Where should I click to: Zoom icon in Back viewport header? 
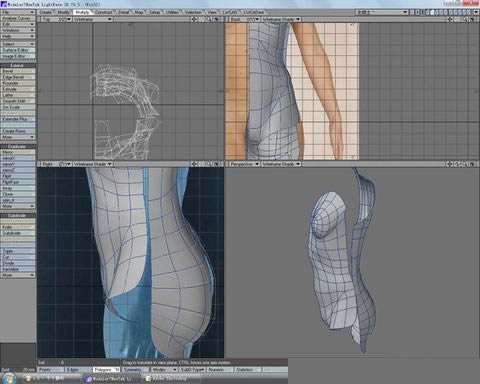point(465,19)
